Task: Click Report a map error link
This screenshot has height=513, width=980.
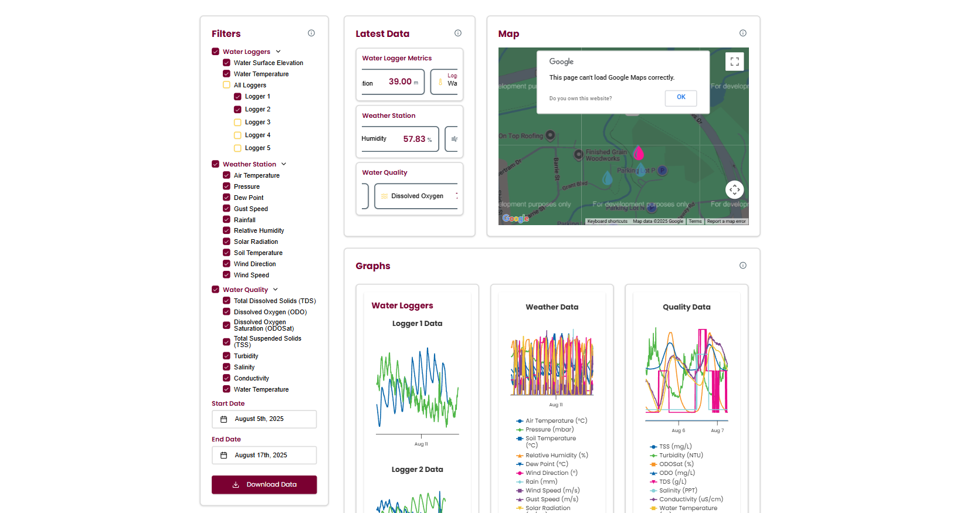Action: 726,222
